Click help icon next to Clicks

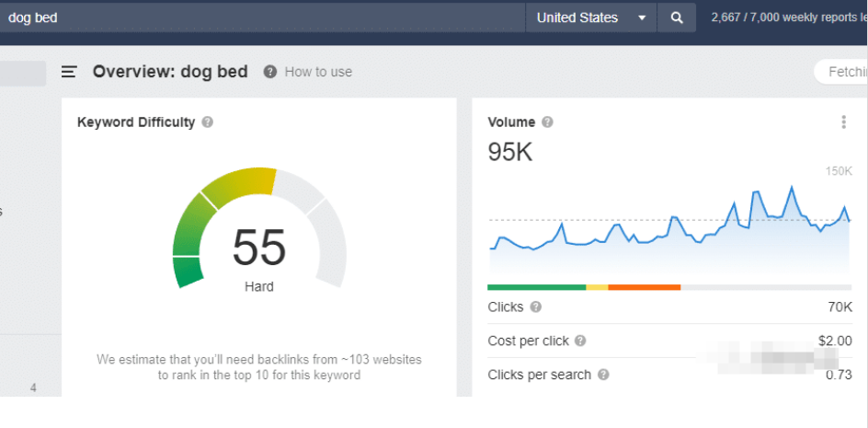tap(536, 307)
